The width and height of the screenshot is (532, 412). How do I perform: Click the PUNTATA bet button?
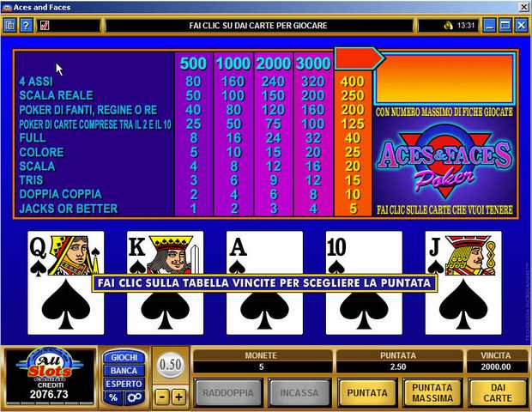[x=367, y=392]
